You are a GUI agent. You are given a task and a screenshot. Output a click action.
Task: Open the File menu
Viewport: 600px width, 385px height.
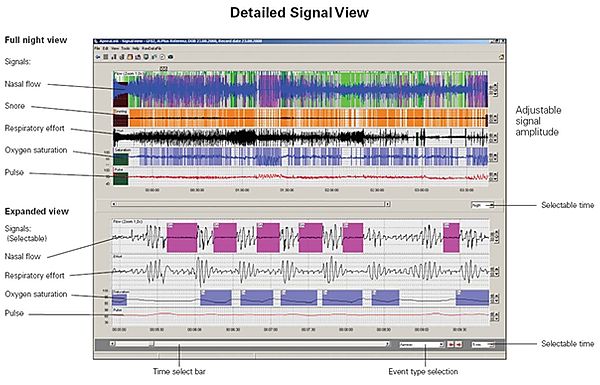coord(97,48)
